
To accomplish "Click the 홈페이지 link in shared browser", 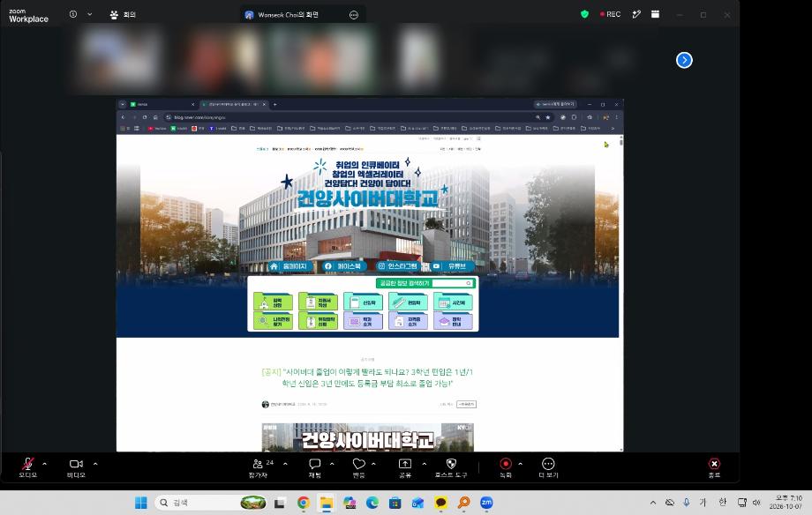I will (x=290, y=266).
